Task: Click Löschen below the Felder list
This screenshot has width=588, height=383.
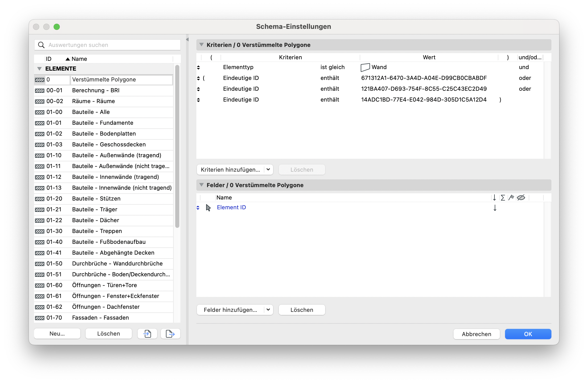Action: click(302, 310)
